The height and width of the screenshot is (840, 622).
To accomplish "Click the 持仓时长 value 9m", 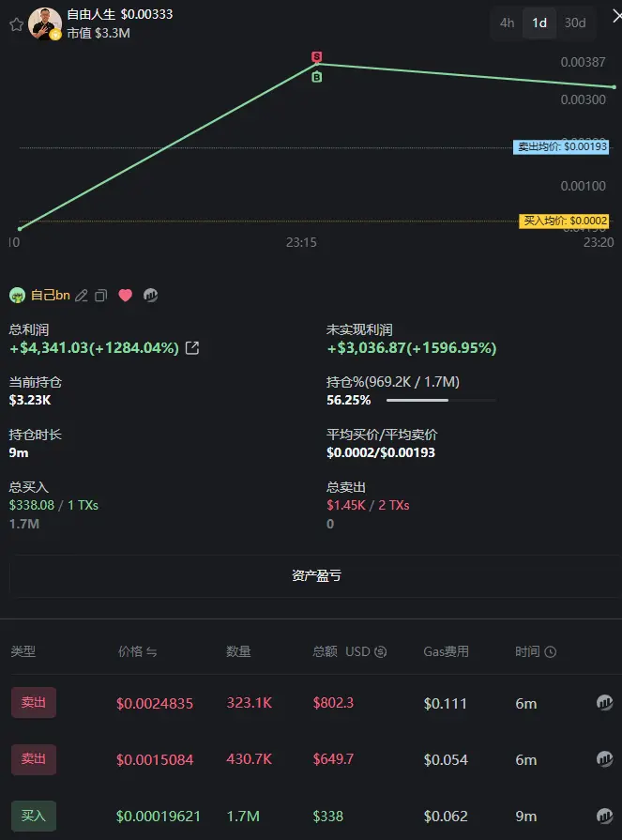I will click(x=19, y=452).
